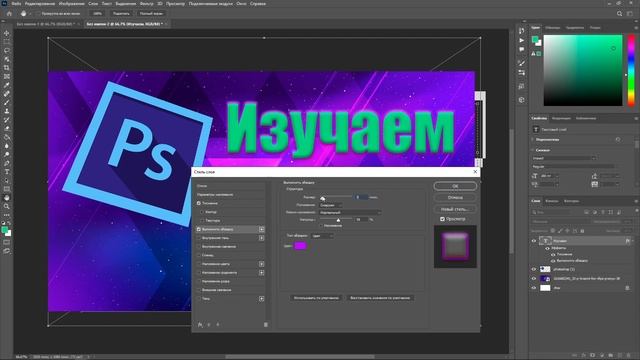
Task: Open the 3D cube panel icon
Action: tap(522, 100)
